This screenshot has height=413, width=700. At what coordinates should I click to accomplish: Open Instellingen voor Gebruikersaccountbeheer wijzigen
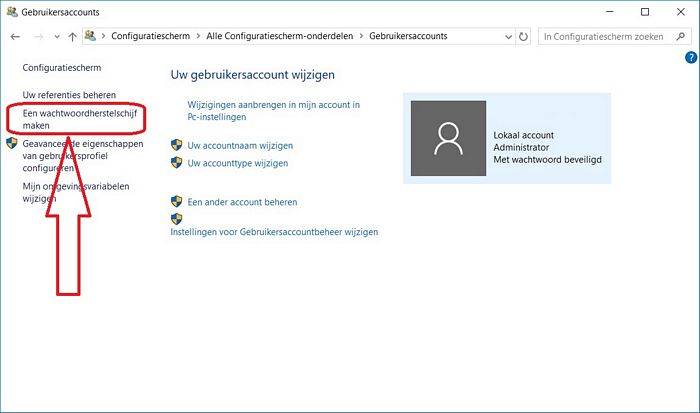[275, 232]
